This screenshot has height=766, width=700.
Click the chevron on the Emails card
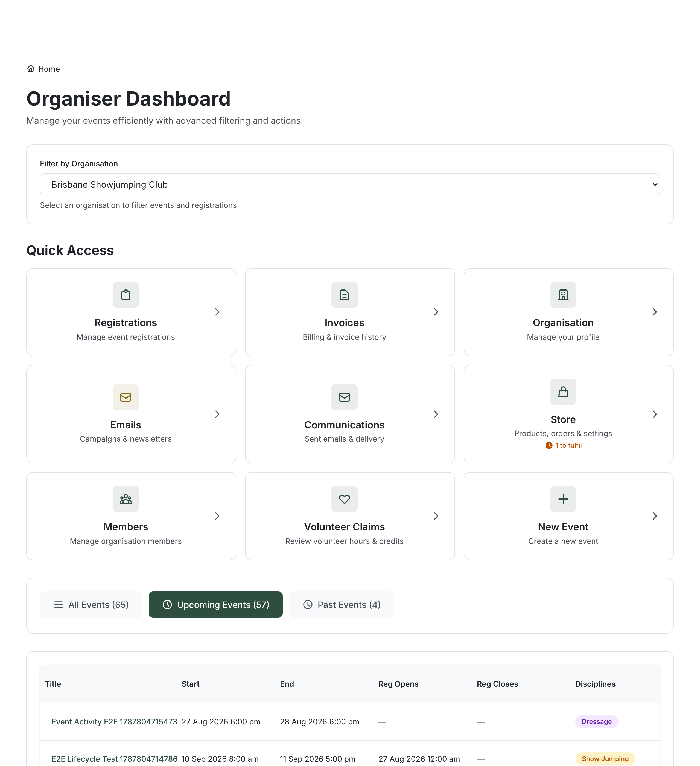click(217, 414)
